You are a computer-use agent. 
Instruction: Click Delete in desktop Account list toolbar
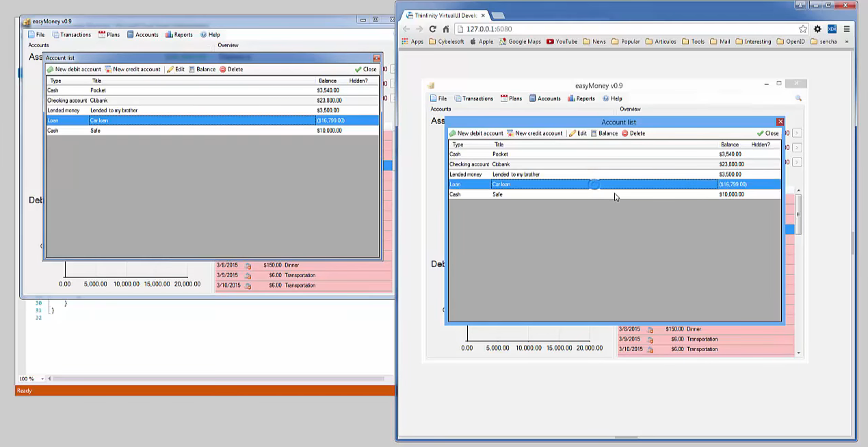tap(231, 69)
